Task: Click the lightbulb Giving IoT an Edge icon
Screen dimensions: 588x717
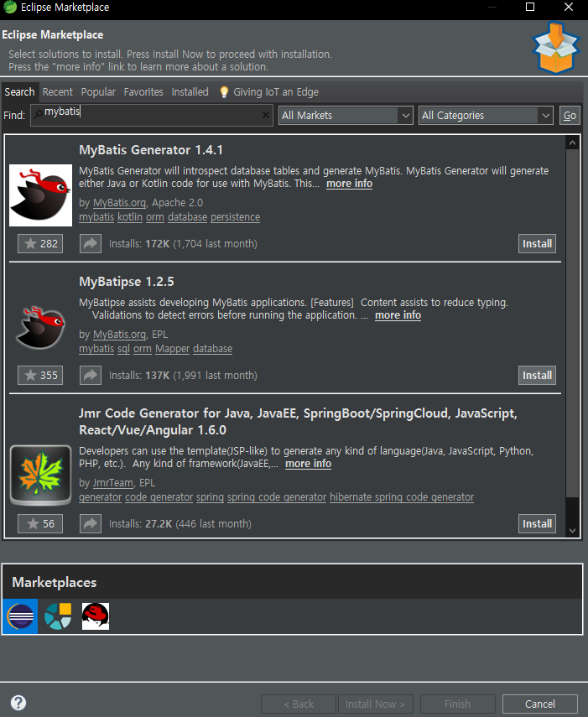Action: tap(224, 92)
